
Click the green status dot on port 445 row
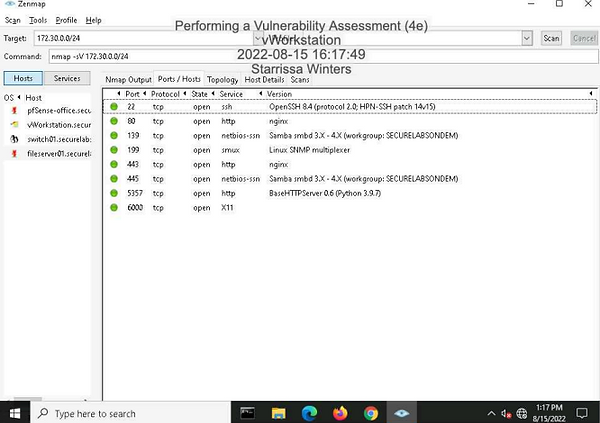point(114,179)
